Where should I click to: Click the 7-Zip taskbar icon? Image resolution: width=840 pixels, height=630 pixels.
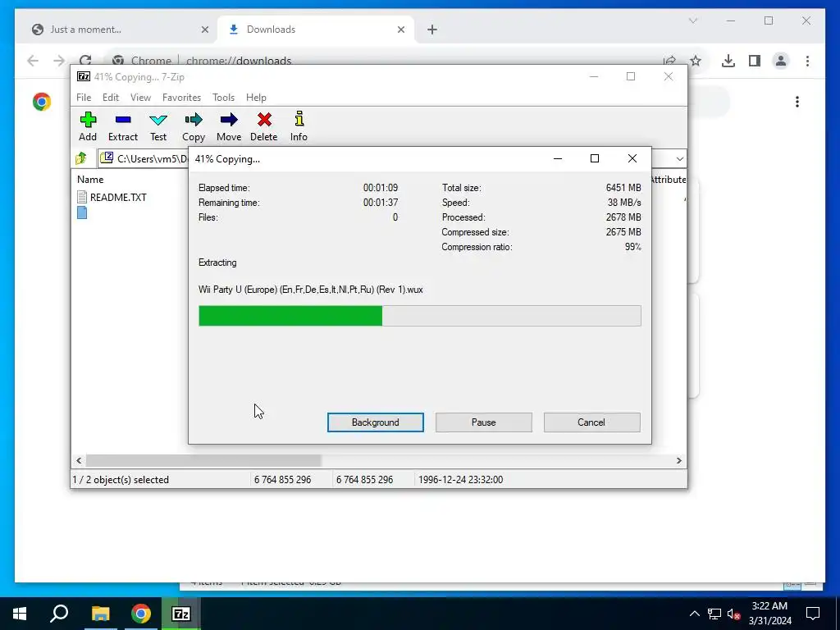pyautogui.click(x=181, y=614)
